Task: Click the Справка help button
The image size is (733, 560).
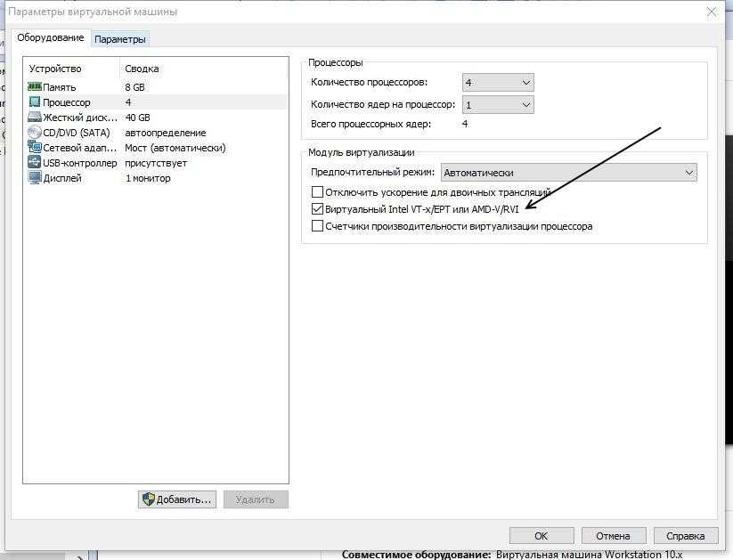Action: click(685, 536)
